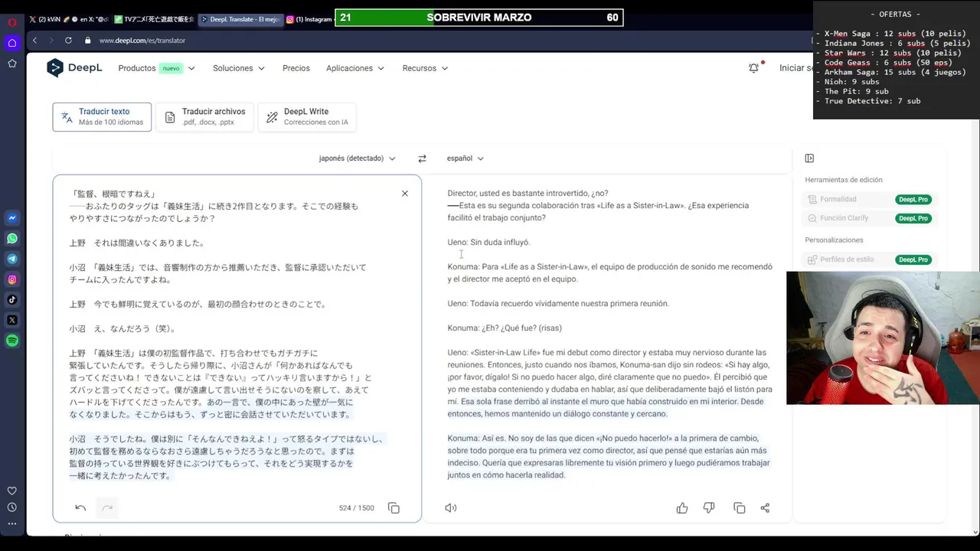
Task: Click the 524 / 1500 character counter
Action: 356,508
